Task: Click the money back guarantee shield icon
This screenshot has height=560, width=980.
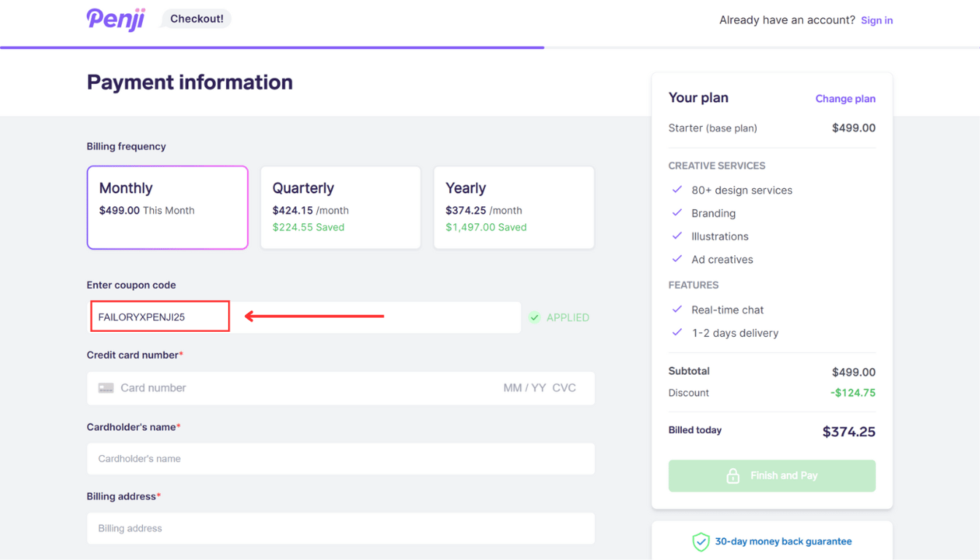Action: click(701, 542)
